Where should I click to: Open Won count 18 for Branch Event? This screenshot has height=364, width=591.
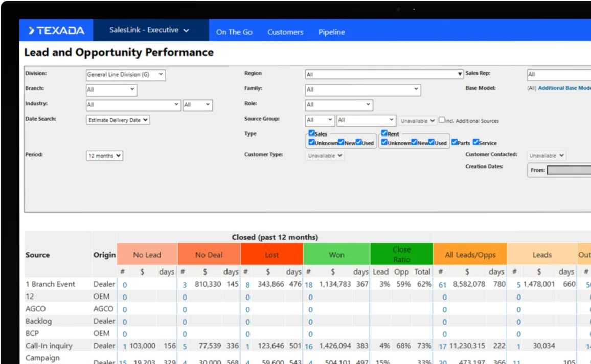[309, 285]
